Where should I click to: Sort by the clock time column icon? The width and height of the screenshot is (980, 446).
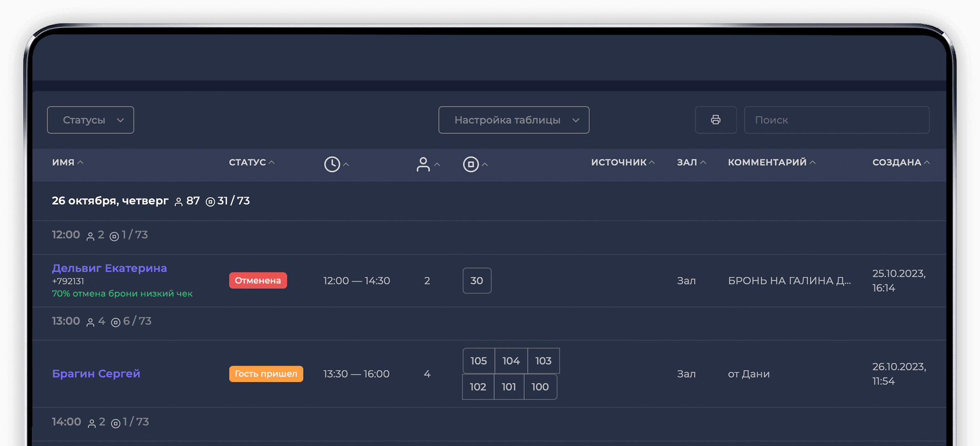pos(333,164)
